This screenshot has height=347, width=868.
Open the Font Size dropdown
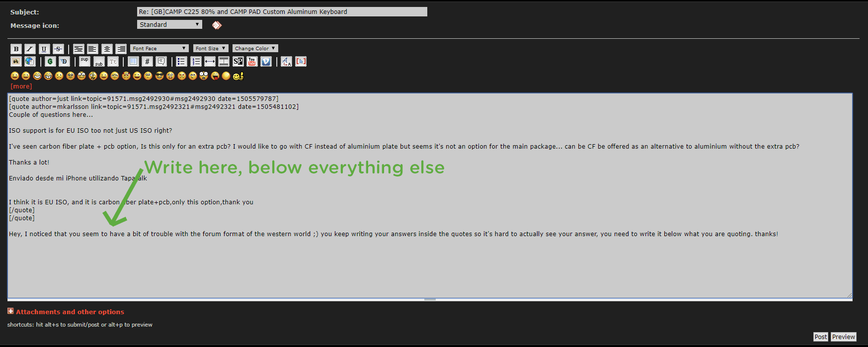pyautogui.click(x=211, y=48)
